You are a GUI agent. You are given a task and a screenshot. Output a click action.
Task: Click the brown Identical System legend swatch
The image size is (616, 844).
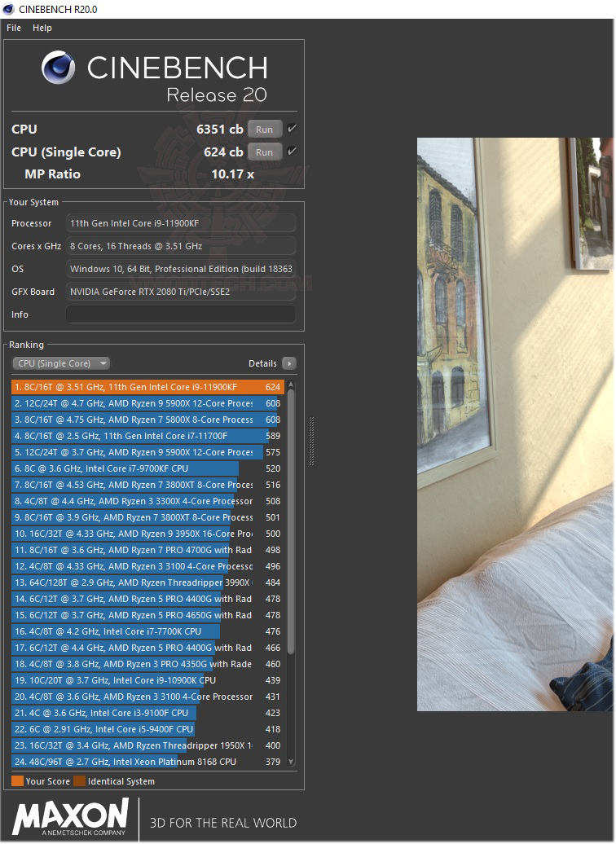pyautogui.click(x=80, y=781)
